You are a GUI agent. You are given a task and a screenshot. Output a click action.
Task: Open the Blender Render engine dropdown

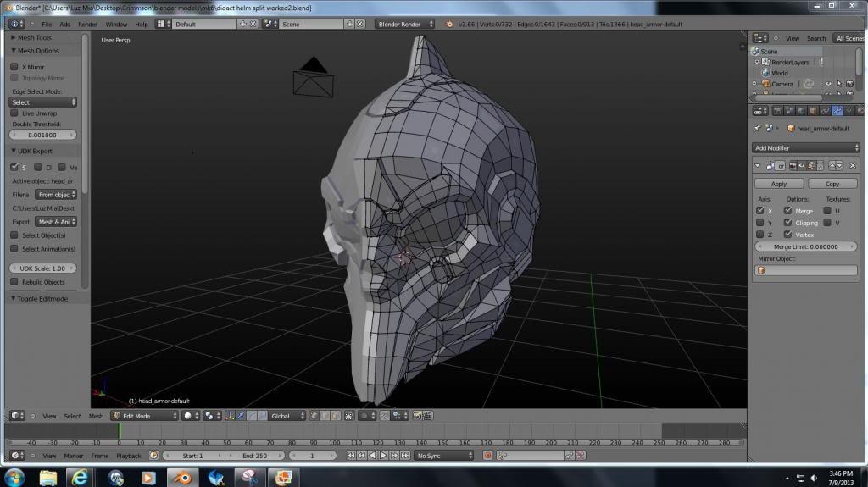click(x=404, y=24)
